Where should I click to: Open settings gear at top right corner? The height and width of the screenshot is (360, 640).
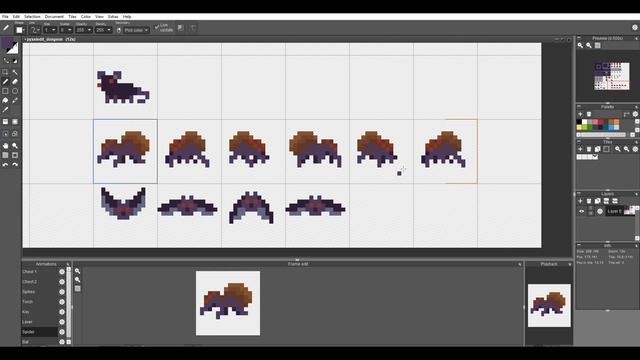pyautogui.click(x=635, y=28)
